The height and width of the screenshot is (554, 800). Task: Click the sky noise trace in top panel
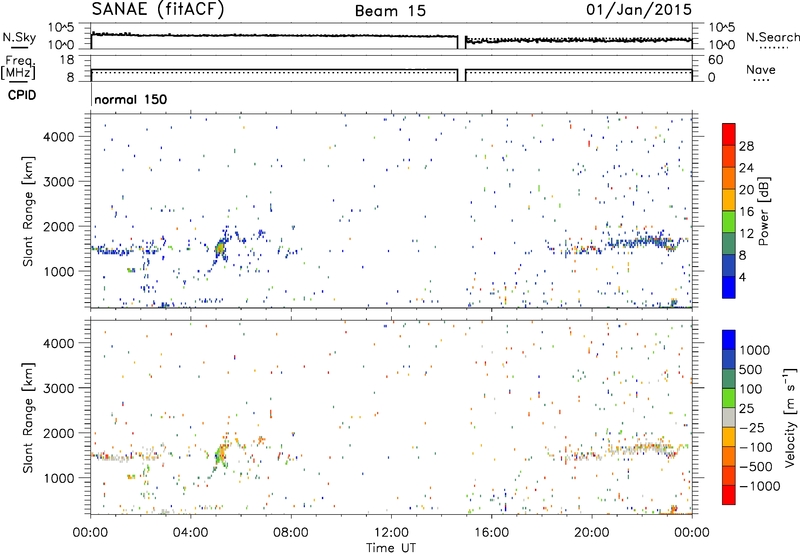pyautogui.click(x=276, y=35)
